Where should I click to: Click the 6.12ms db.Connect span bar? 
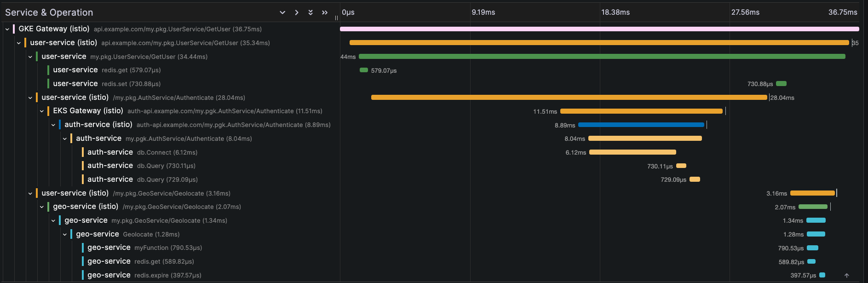pyautogui.click(x=632, y=152)
